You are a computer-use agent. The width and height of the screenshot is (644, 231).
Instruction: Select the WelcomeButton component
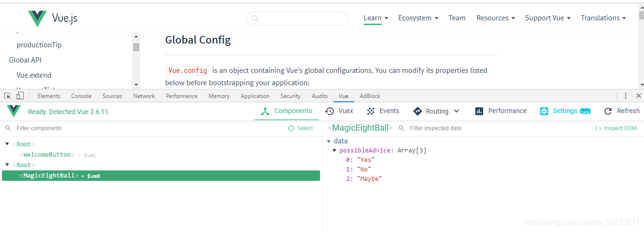[47, 155]
